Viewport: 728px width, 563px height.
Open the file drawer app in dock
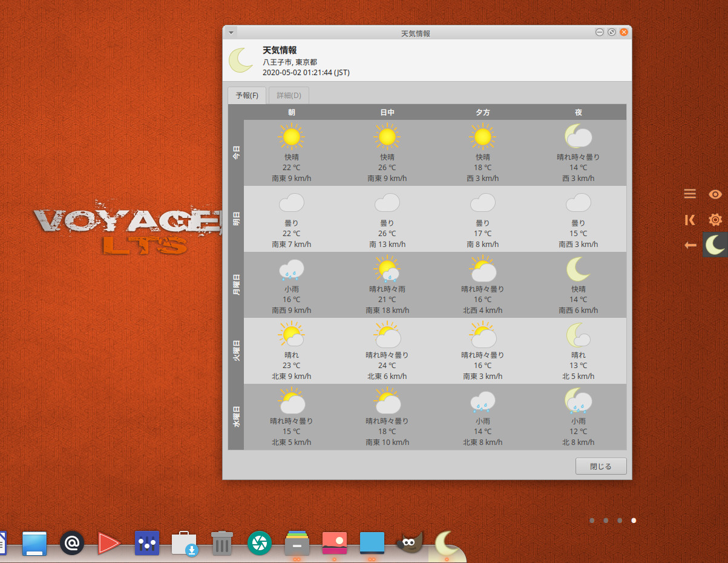click(x=297, y=543)
